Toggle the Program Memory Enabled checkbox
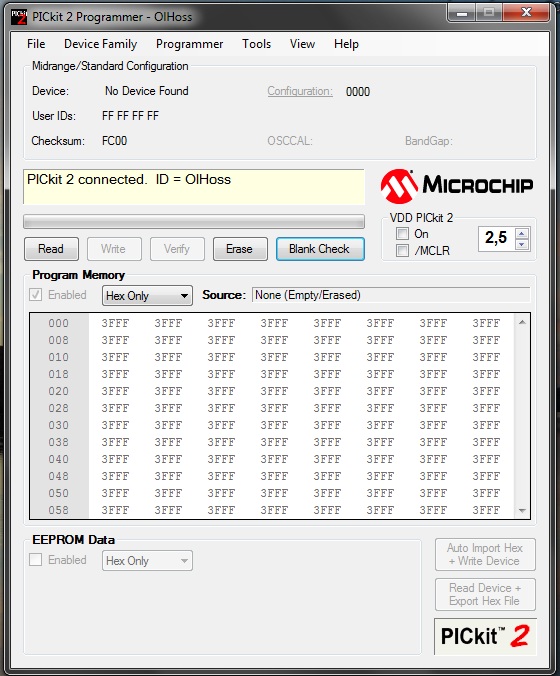The image size is (560, 676). point(35,295)
